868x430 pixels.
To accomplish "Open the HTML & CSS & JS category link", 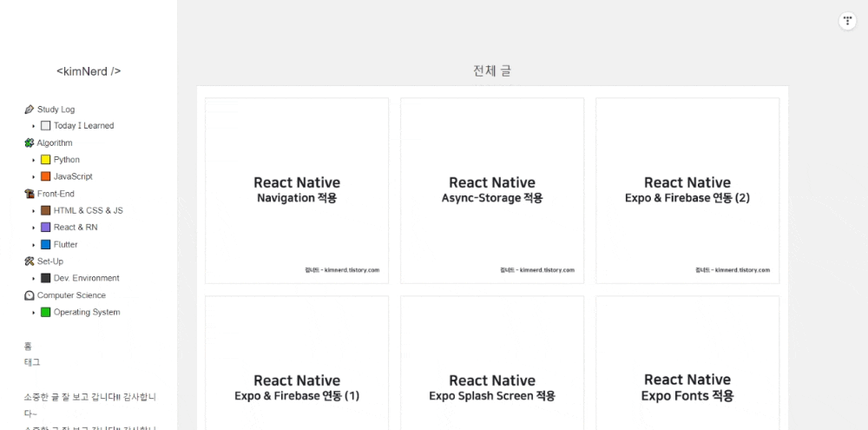I will click(x=88, y=210).
